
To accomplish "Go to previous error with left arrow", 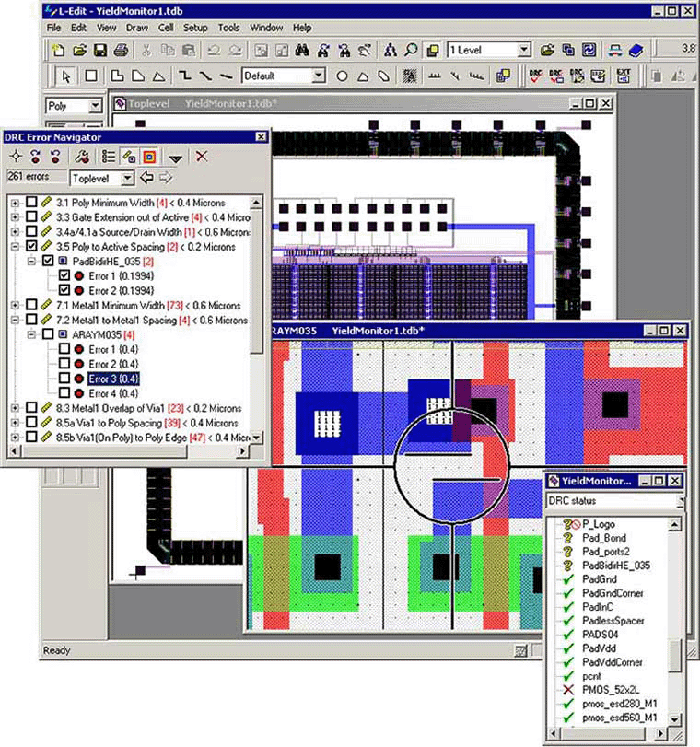I will (146, 177).
